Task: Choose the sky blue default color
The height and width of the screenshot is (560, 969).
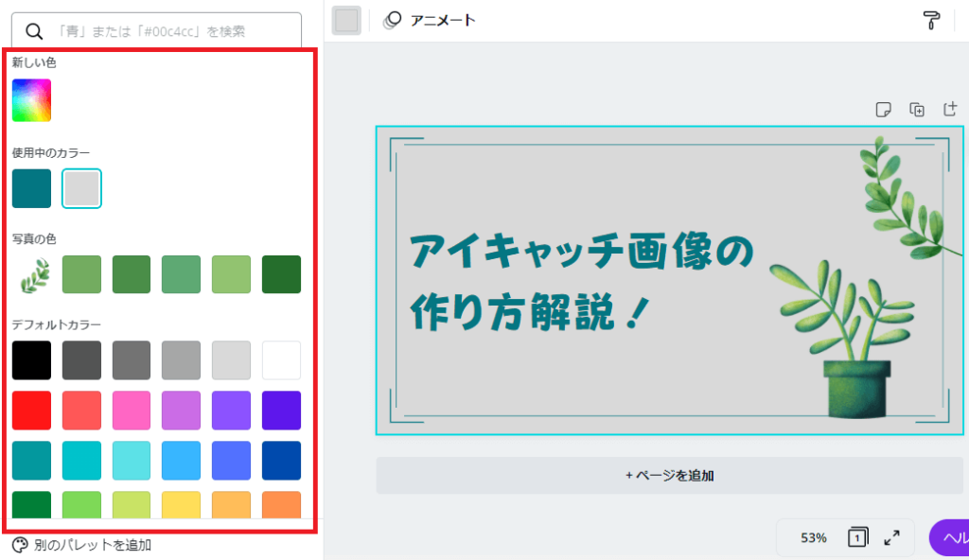Action: click(181, 461)
